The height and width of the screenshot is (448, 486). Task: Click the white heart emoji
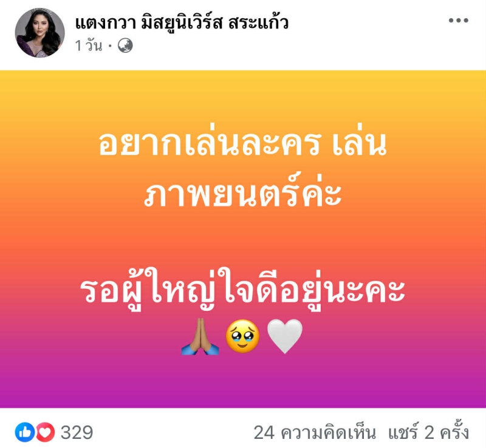pos(284,336)
